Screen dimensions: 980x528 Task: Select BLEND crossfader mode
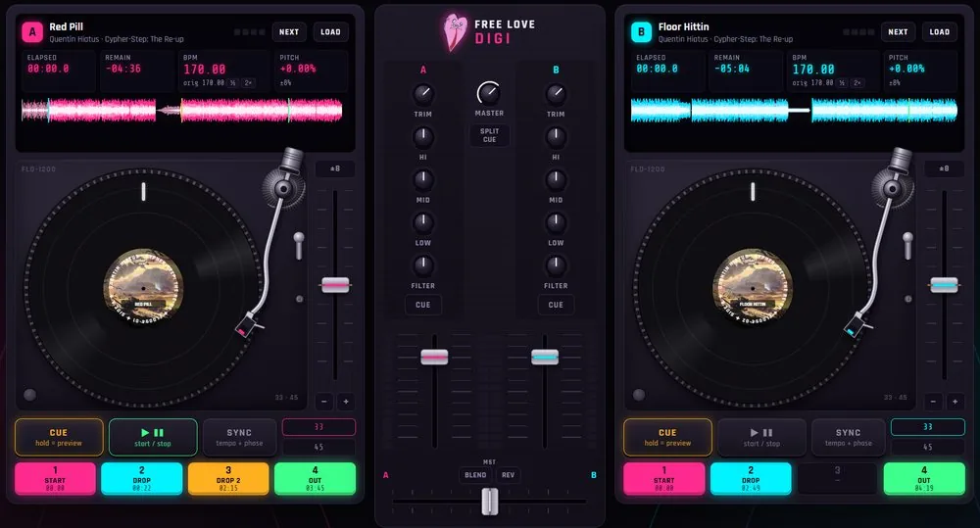[x=475, y=475]
